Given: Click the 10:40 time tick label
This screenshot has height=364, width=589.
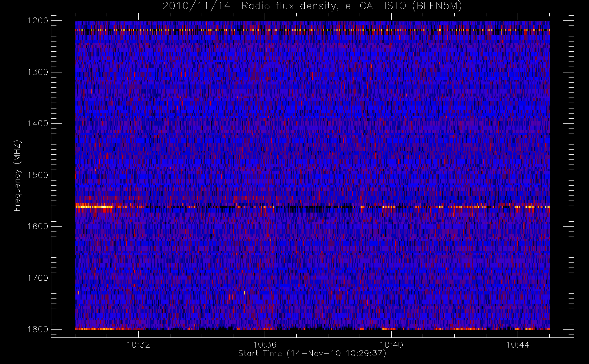Looking at the screenshot, I should [391, 345].
